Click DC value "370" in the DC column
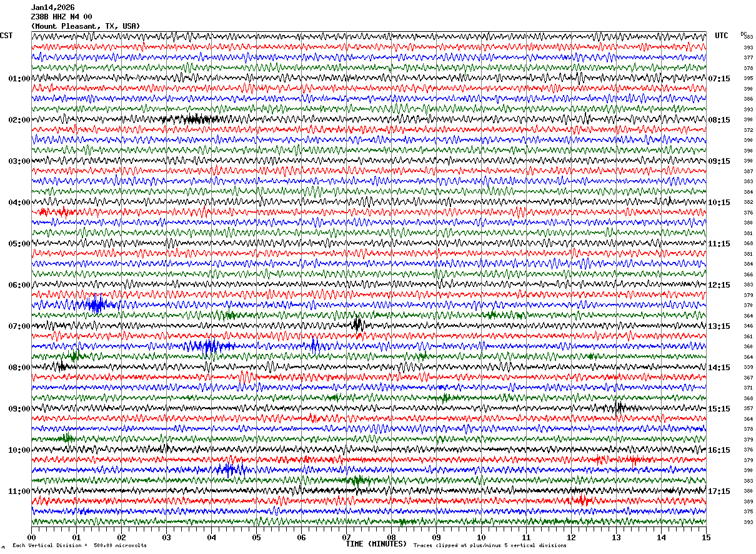The height and width of the screenshot is (554, 756). 748,306
